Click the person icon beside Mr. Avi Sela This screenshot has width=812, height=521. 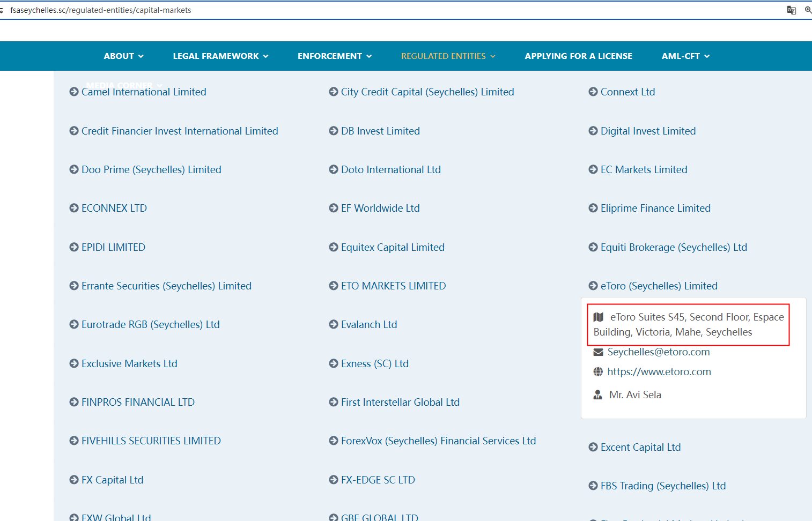(x=598, y=395)
